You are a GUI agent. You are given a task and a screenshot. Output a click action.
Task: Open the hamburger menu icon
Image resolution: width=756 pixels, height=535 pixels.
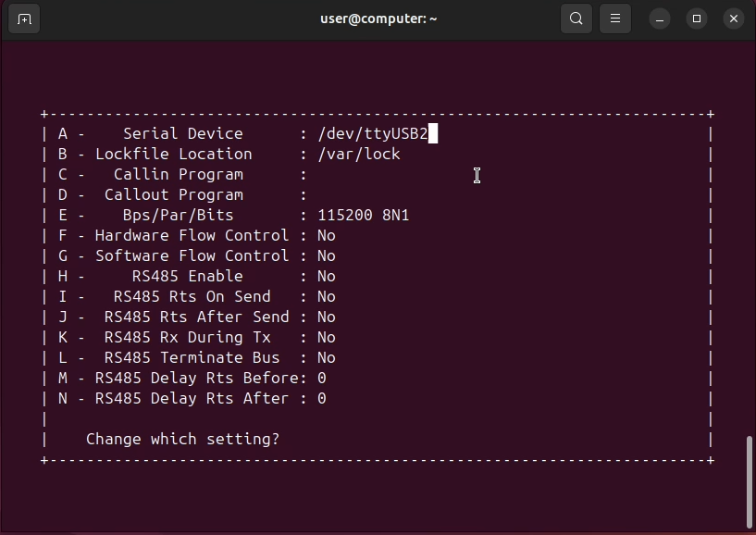pyautogui.click(x=614, y=19)
